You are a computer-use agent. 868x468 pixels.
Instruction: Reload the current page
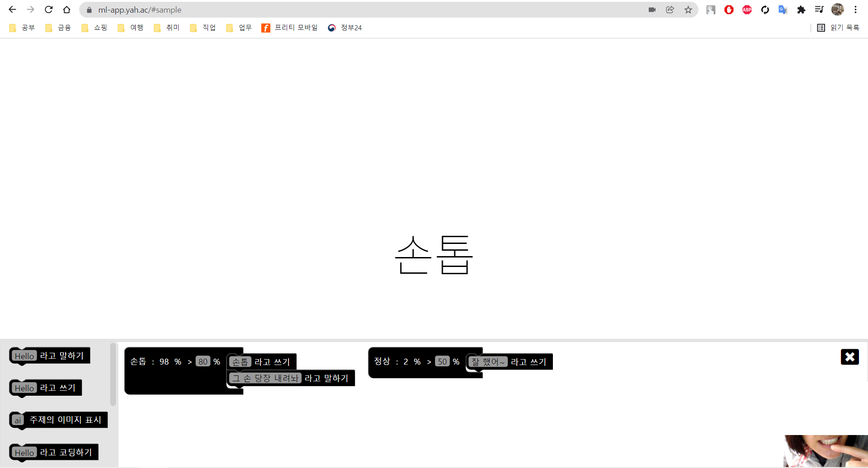click(x=48, y=9)
